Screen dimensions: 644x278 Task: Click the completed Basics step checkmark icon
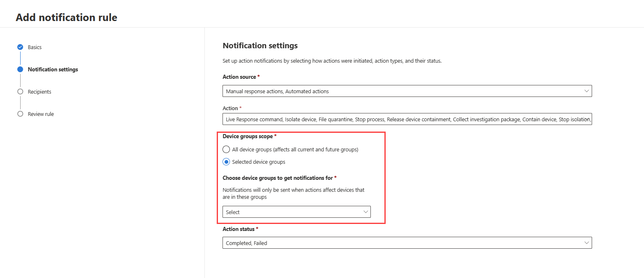tap(20, 47)
